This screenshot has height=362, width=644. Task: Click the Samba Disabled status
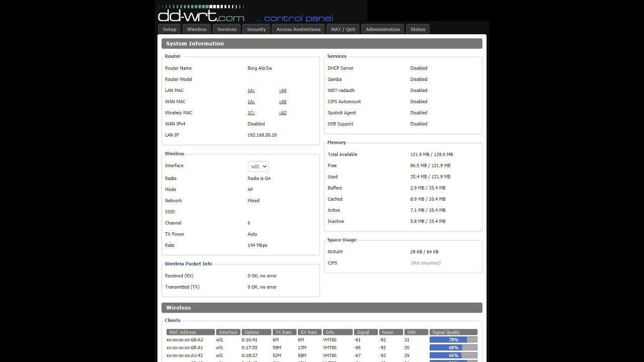[419, 79]
